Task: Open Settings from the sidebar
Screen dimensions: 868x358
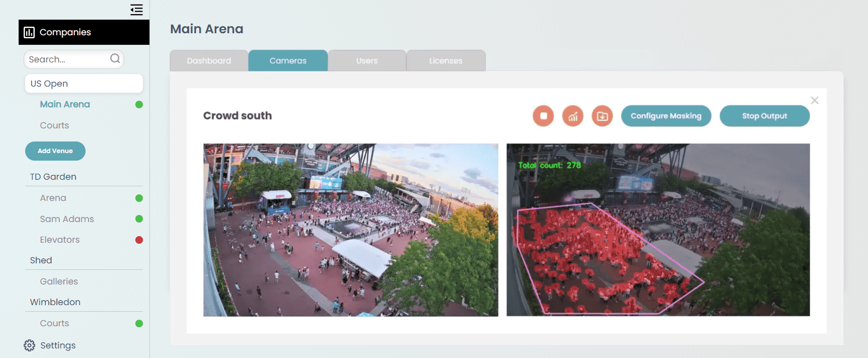Action: click(x=58, y=345)
